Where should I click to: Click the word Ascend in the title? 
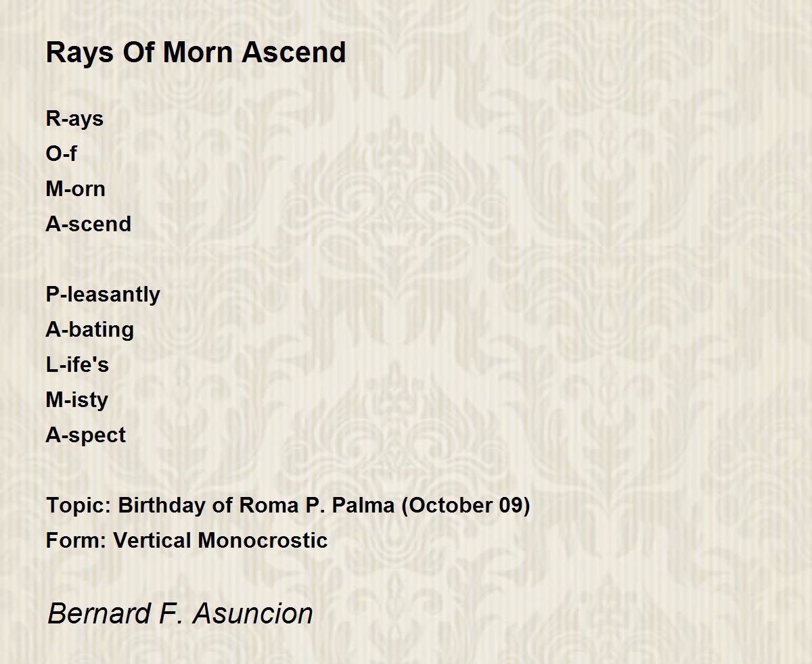294,53
